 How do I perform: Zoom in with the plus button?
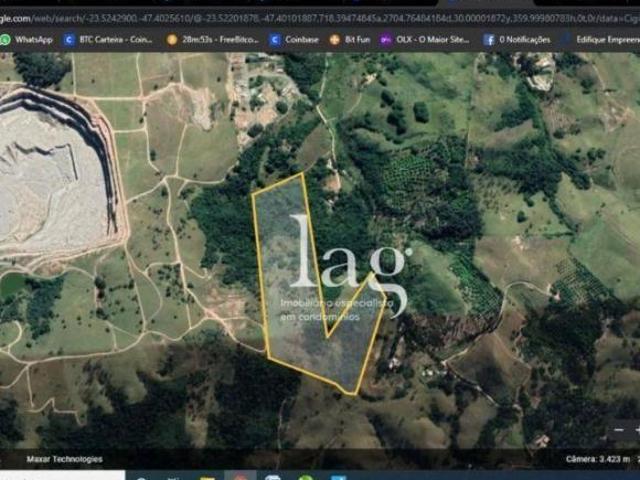(x=637, y=430)
